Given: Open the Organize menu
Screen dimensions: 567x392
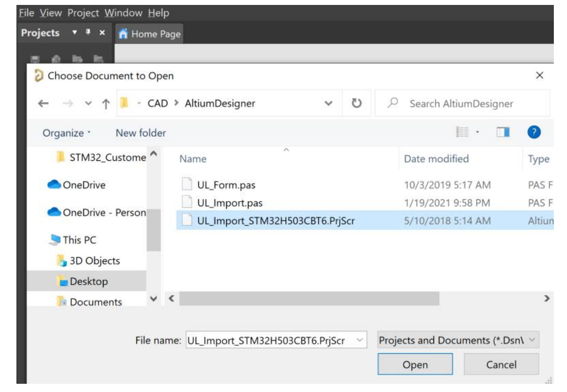Looking at the screenshot, I should tap(66, 133).
